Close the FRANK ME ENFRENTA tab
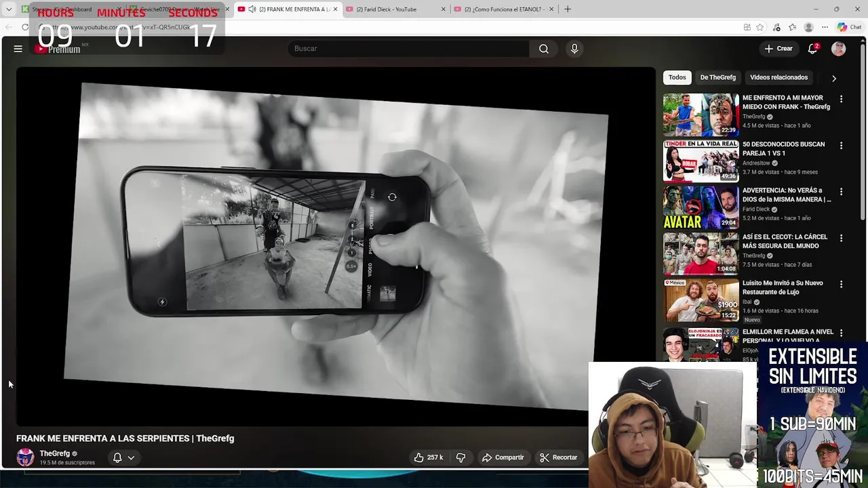Viewport: 868px width, 488px height. pos(335,9)
